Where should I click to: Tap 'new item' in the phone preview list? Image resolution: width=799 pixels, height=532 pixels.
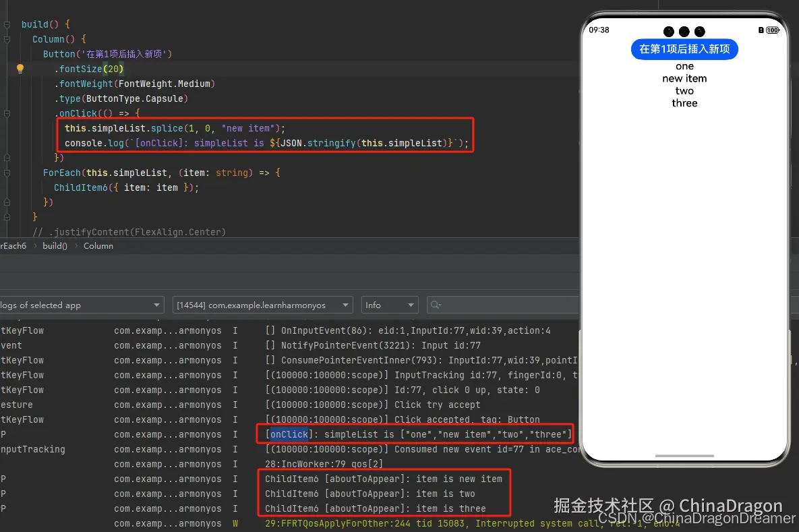(684, 78)
